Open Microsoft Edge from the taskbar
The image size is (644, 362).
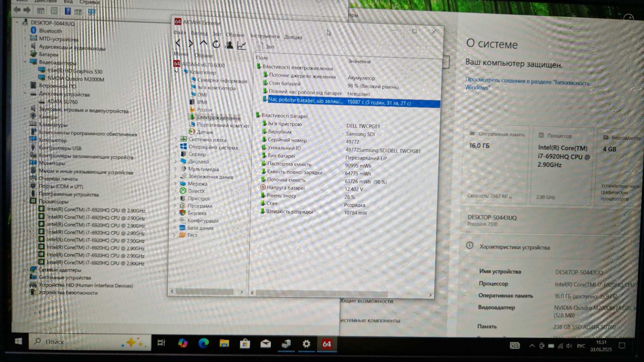point(203,343)
